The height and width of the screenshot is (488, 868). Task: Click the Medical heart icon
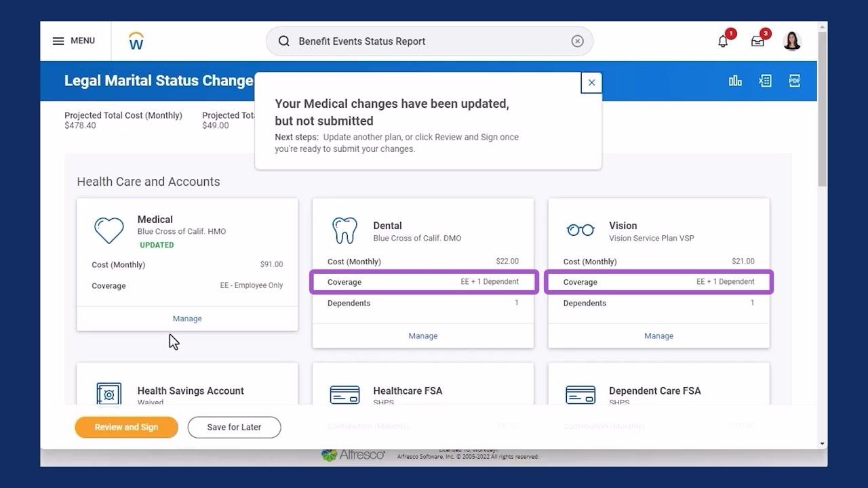[x=108, y=230]
